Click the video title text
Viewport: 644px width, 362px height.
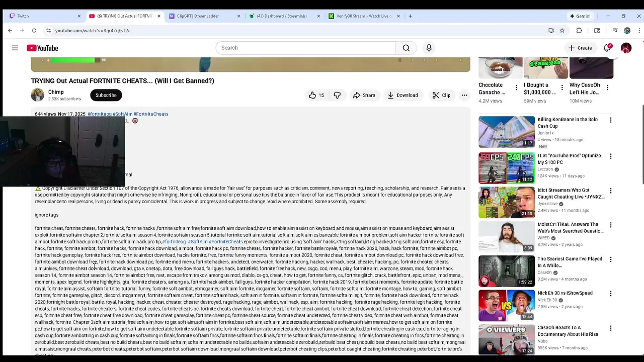122,81
